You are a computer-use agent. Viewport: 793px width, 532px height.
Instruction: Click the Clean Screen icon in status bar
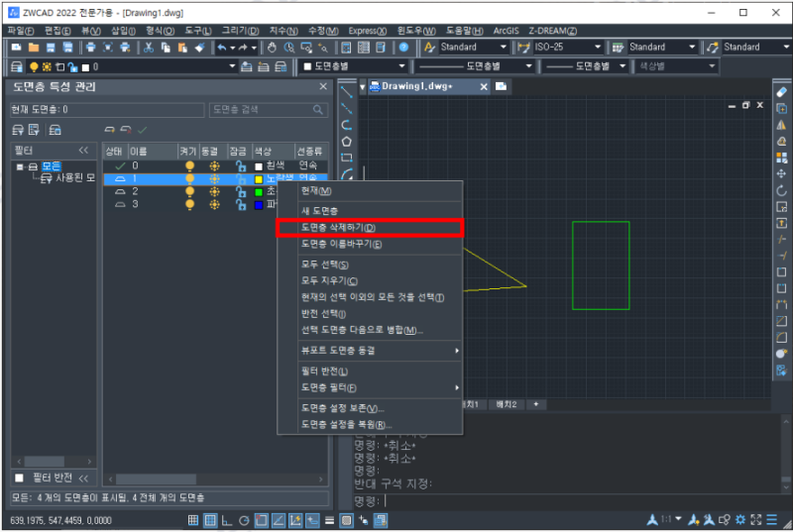tap(756, 520)
